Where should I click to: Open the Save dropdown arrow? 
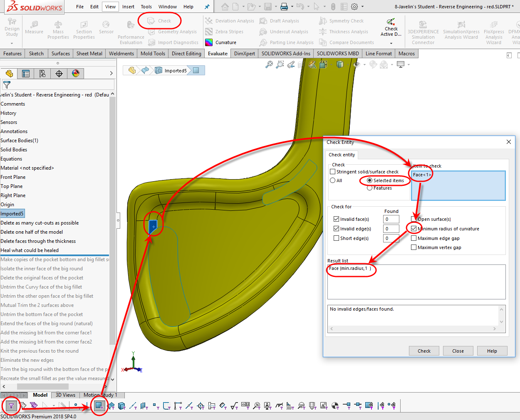click(275, 7)
